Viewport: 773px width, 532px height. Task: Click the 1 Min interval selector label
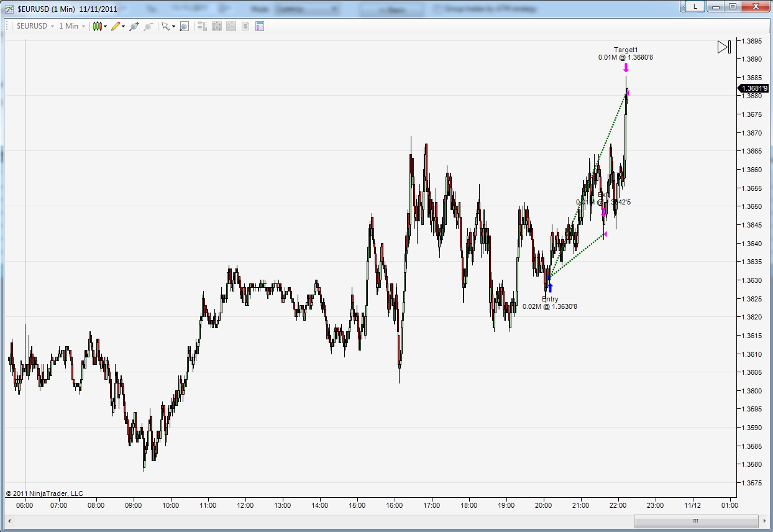(x=68, y=26)
